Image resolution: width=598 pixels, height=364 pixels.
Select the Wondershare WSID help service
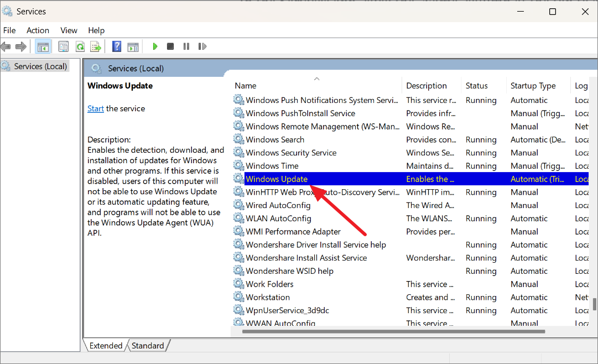click(410, 271)
